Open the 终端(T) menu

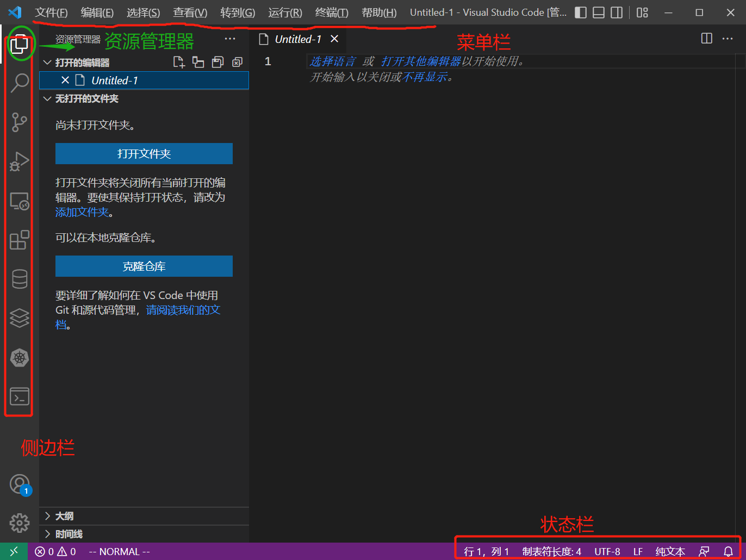[332, 13]
